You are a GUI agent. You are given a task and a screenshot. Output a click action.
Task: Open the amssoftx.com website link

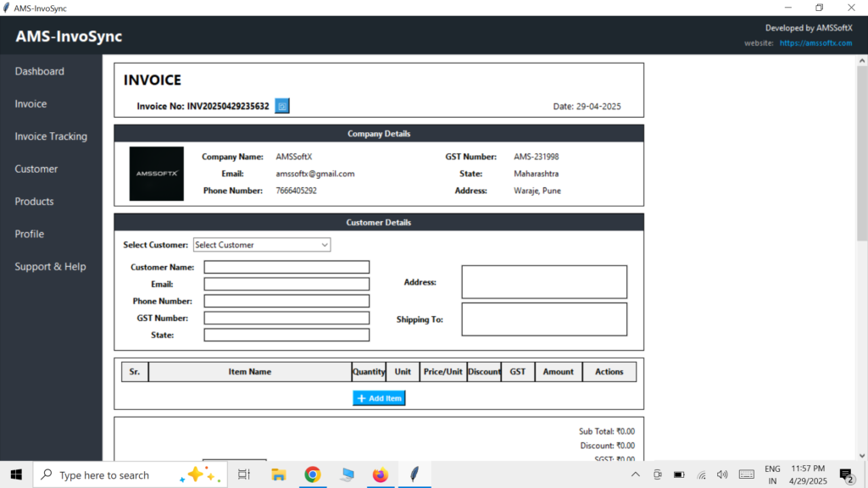pos(815,43)
